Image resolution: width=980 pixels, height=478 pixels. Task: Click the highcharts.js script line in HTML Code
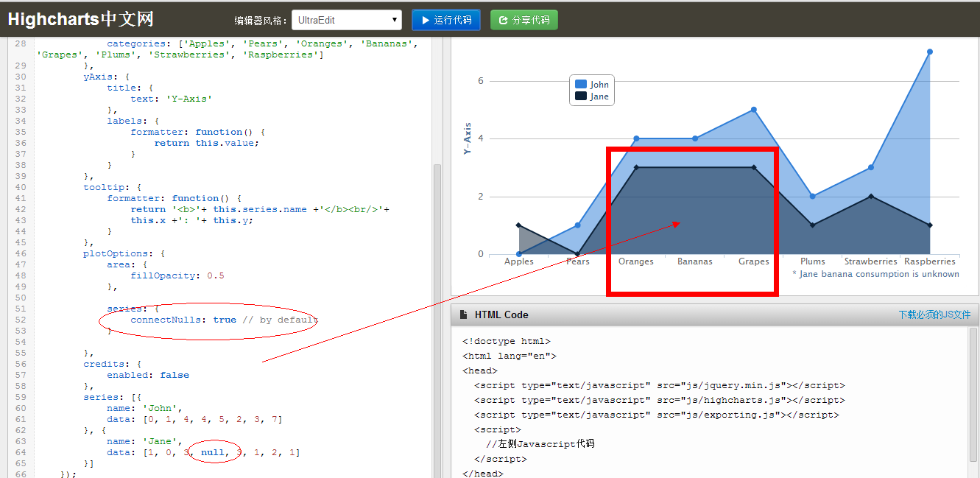(660, 400)
